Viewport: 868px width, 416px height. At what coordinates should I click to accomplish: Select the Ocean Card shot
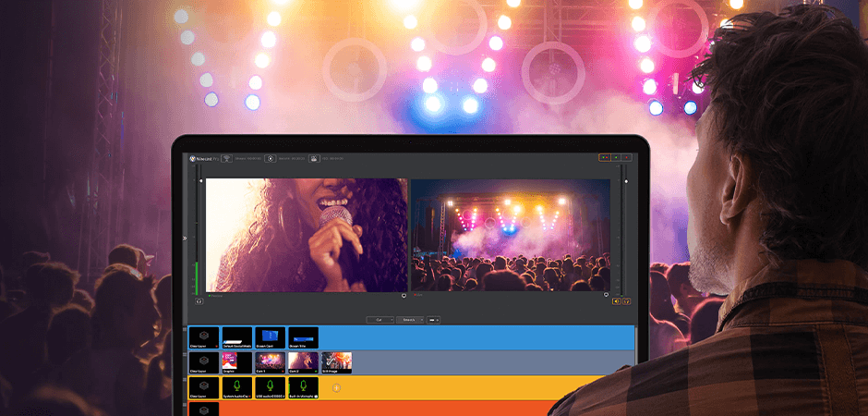coord(271,337)
